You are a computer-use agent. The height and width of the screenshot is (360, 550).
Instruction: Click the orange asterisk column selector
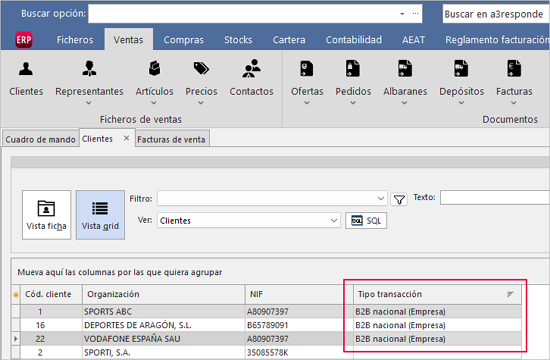click(x=15, y=294)
